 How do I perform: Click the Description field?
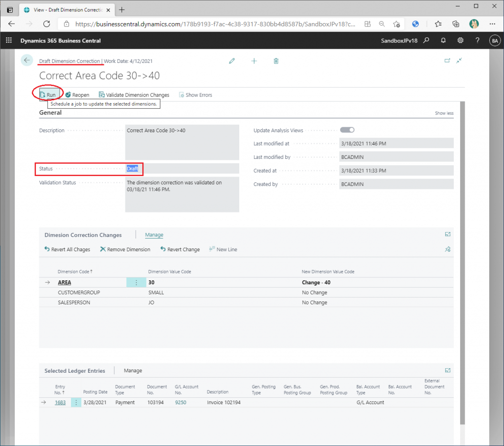[182, 142]
